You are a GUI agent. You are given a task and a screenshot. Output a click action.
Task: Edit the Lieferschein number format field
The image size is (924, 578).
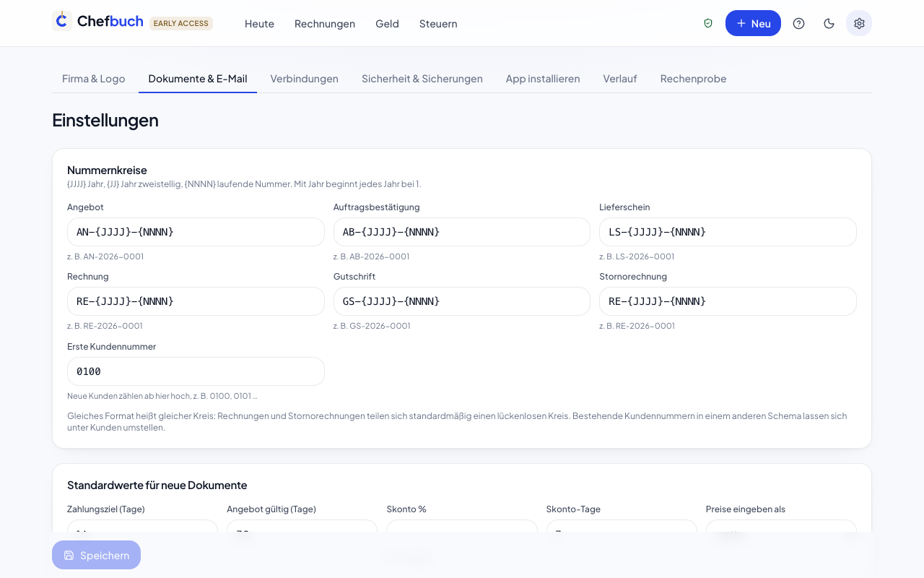click(x=728, y=232)
